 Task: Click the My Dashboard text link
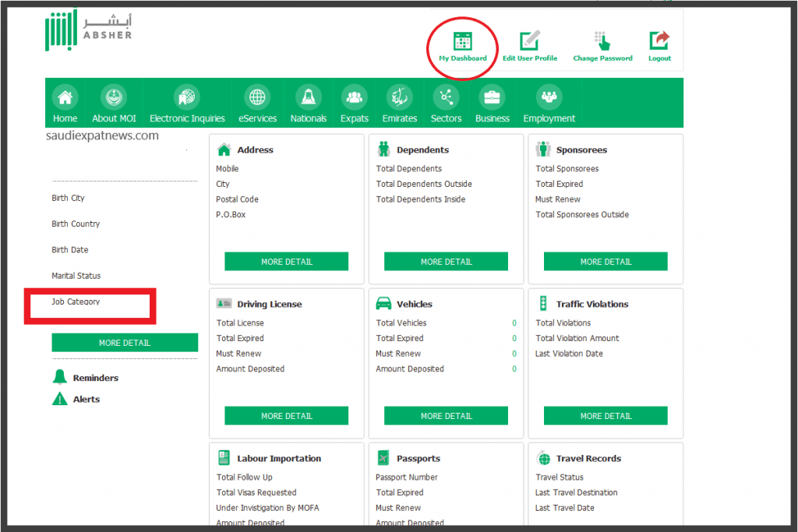coord(463,58)
